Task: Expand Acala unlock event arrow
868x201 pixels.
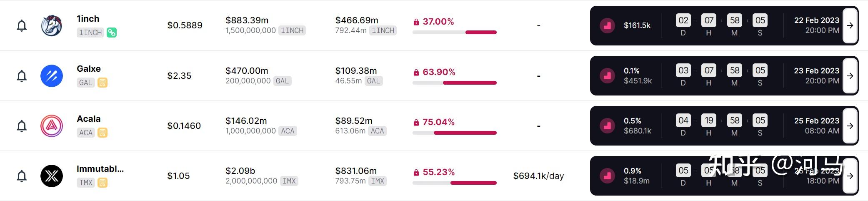Action: point(850,126)
